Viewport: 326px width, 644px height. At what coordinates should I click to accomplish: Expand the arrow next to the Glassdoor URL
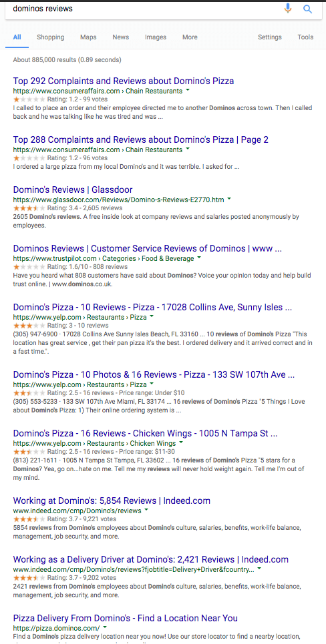(x=229, y=200)
